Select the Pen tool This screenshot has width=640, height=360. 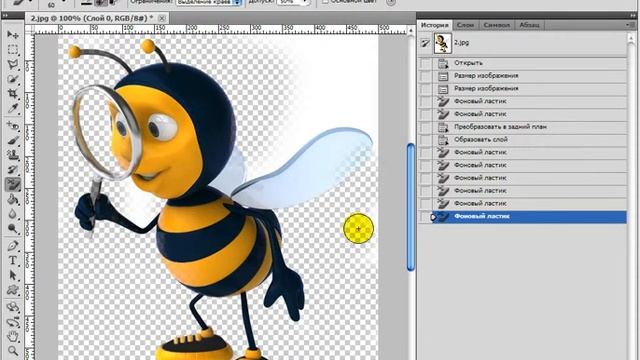tap(13, 246)
